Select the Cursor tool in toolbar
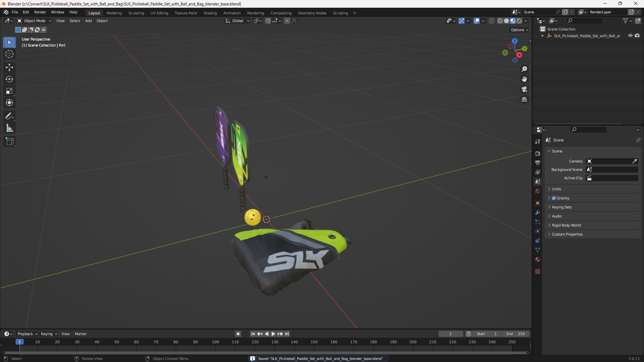 [9, 54]
